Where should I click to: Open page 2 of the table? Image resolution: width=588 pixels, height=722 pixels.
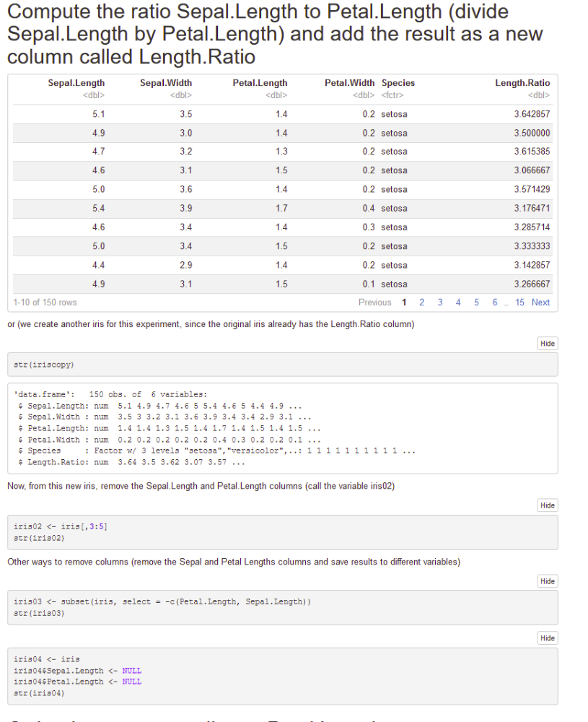[422, 303]
